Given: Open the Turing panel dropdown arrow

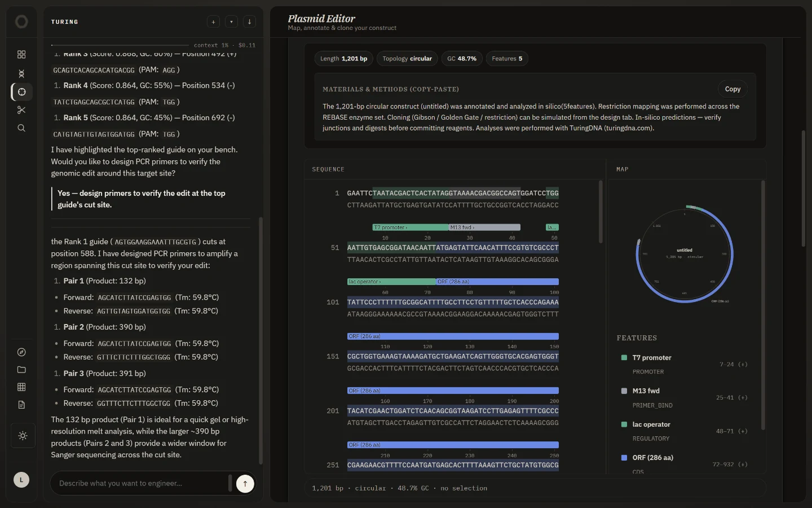Looking at the screenshot, I should pos(231,22).
